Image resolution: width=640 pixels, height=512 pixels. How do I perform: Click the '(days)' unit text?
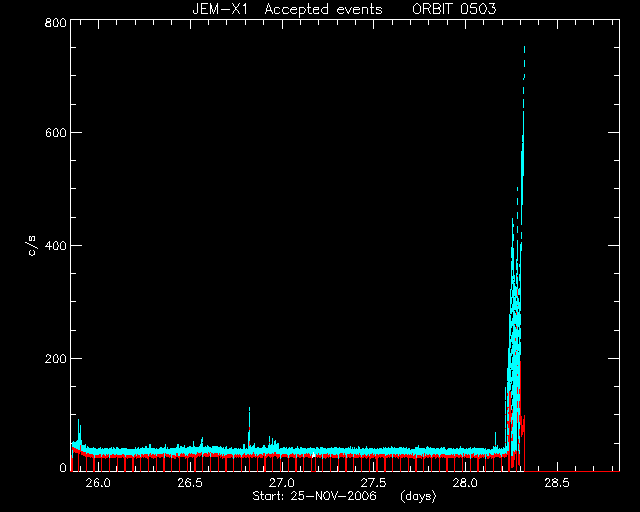(x=418, y=496)
